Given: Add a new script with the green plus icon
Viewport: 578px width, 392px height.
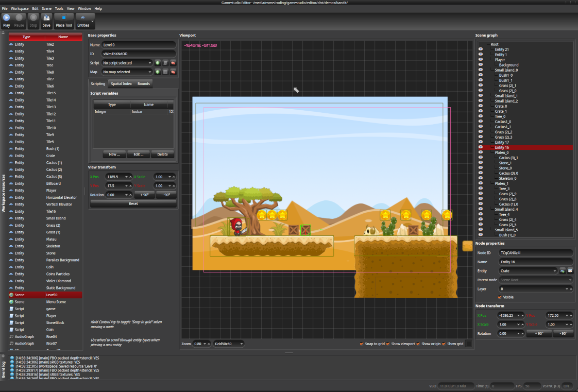Looking at the screenshot, I should pyautogui.click(x=158, y=63).
